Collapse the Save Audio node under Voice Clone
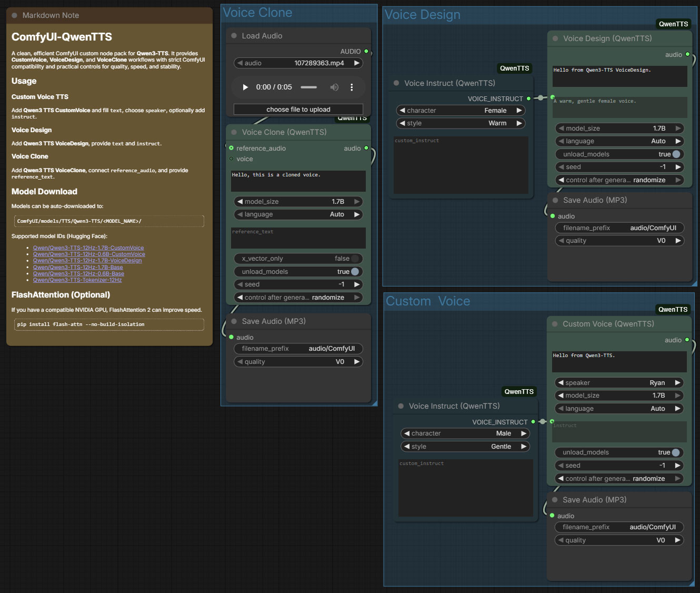 click(234, 321)
